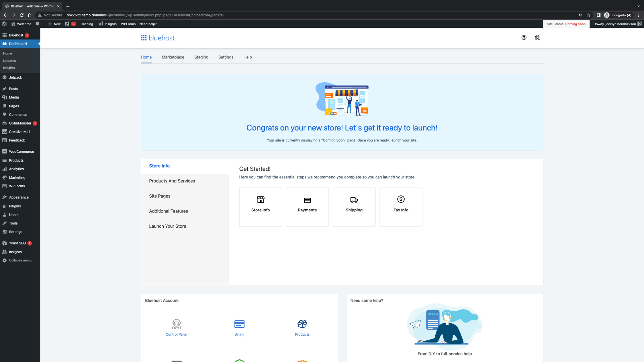Click the Bluehost logo
Viewport: 644px width, 362px height.
(x=158, y=38)
